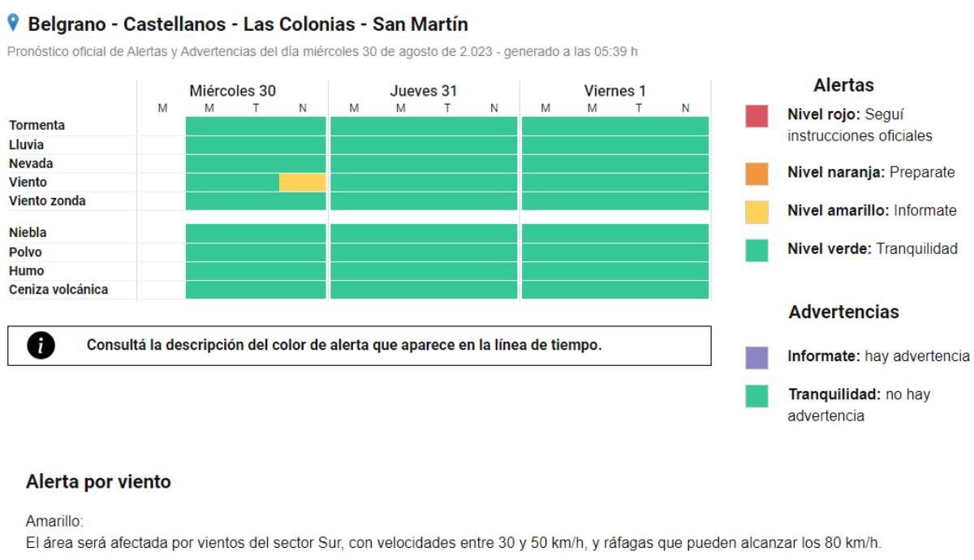Click the purple Informate advertencia swatch

(756, 357)
